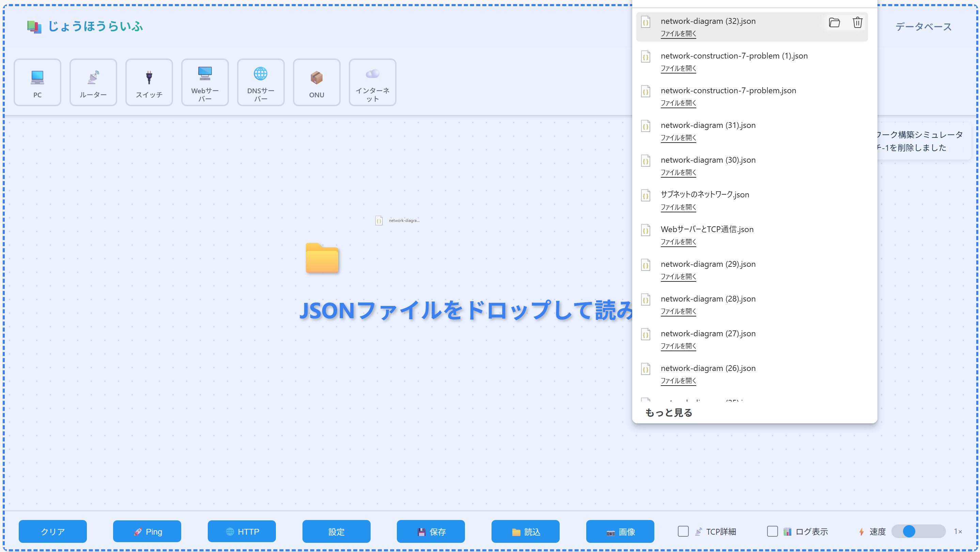980x552 pixels.
Task: Toggle the ログ表示 checkbox
Action: (772, 531)
